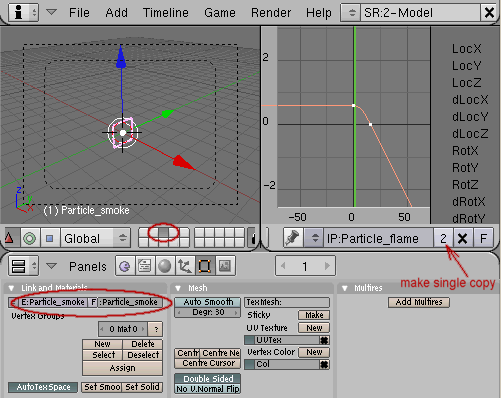Open the SR:2-Model screen browse dropdown

(351, 13)
